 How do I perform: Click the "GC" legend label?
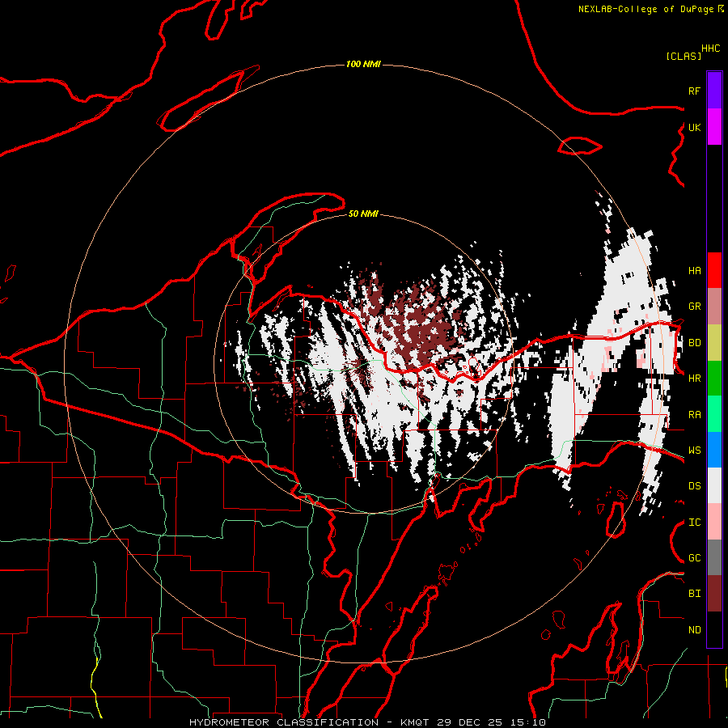pyautogui.click(x=694, y=558)
